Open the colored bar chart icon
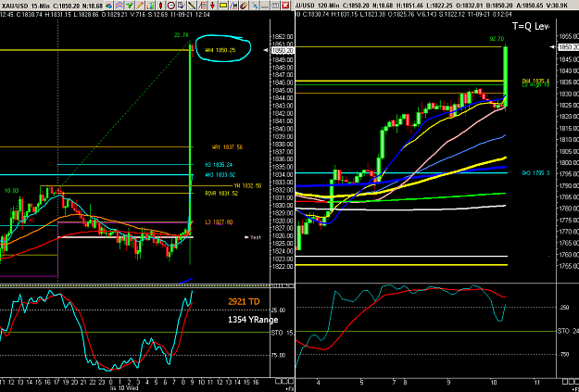This screenshot has width=579, height=392. [150, 6]
